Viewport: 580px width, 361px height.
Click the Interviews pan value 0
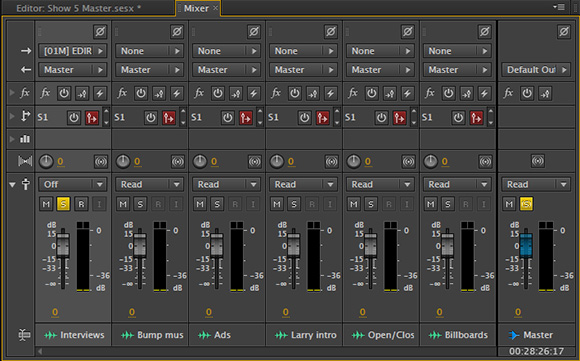pyautogui.click(x=60, y=162)
